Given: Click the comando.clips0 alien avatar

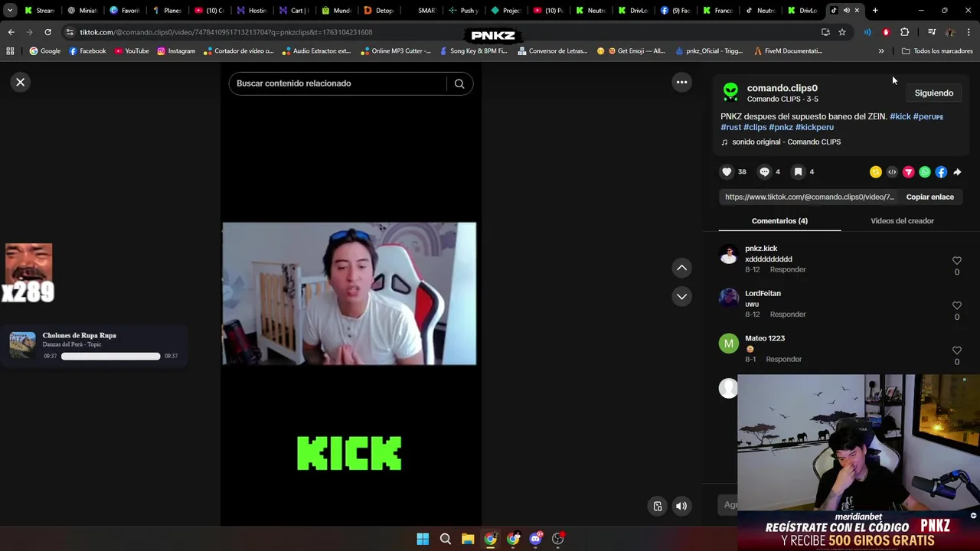Looking at the screenshot, I should click(730, 93).
